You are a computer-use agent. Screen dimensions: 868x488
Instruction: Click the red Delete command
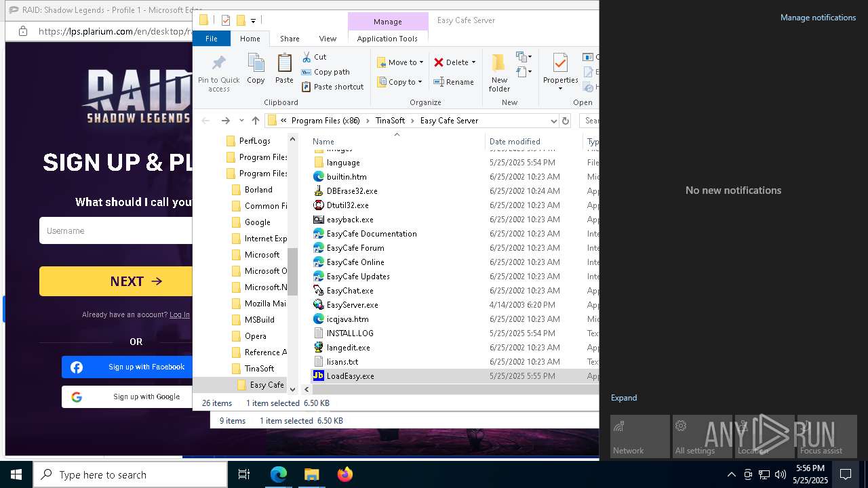451,62
